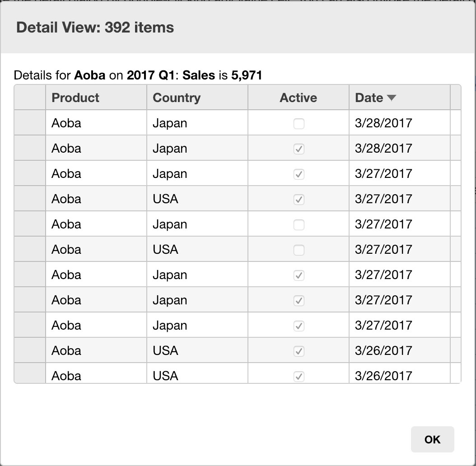Click the row header of the checked USA 3/27/2017 row

[x=30, y=199]
